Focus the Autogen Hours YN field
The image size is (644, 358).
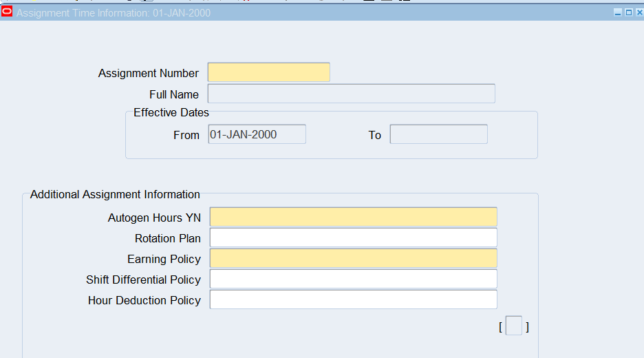(x=353, y=217)
